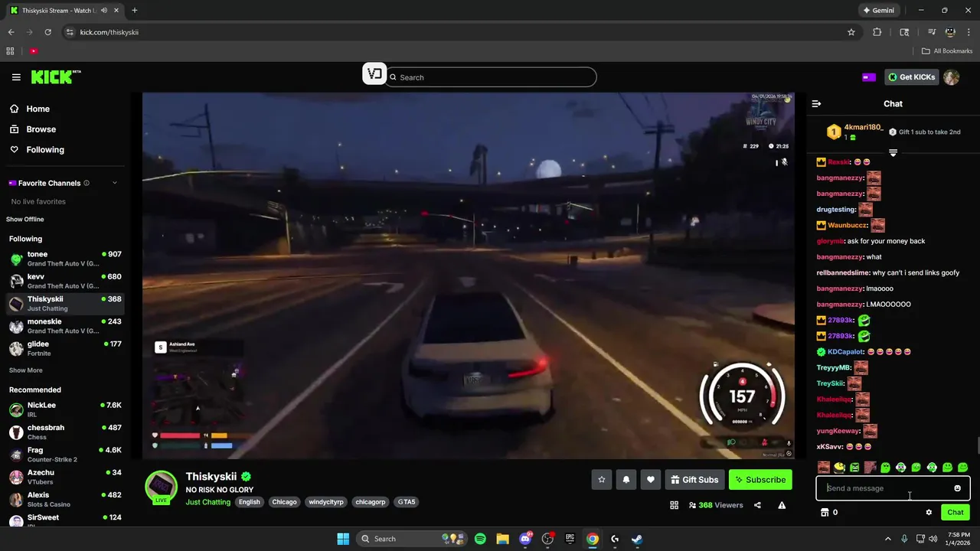The image size is (980, 551).
Task: Show hidden system tray icons
Action: pyautogui.click(x=888, y=539)
